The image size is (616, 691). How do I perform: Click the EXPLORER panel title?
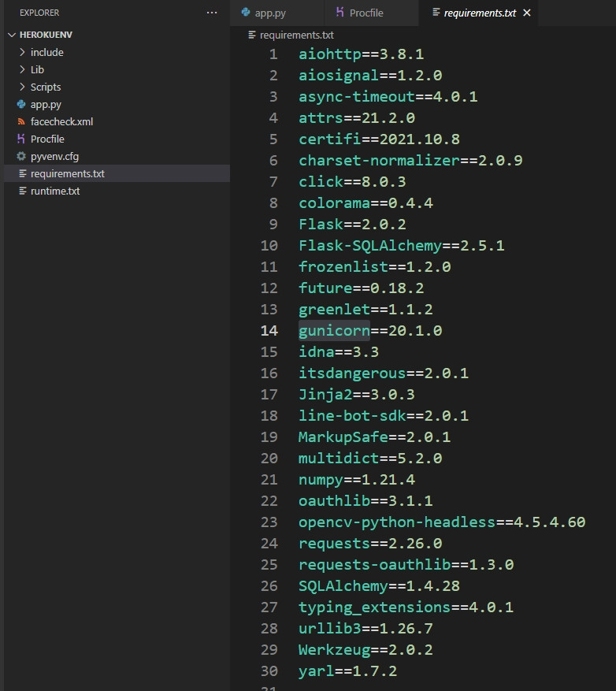[x=39, y=13]
